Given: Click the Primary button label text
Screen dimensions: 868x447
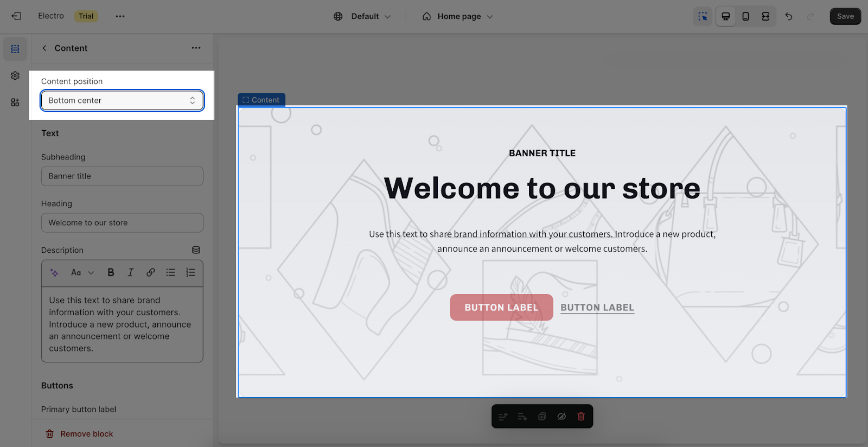Looking at the screenshot, I should (79, 410).
